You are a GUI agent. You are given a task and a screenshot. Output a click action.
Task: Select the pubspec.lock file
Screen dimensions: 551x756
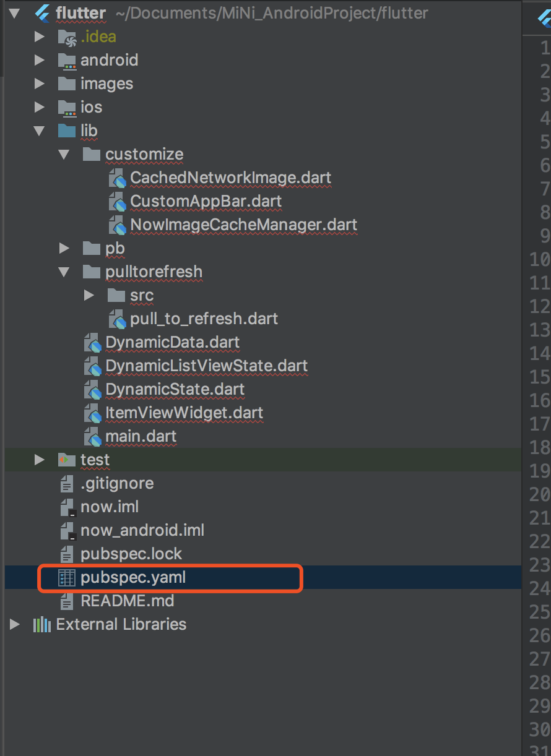[131, 554]
